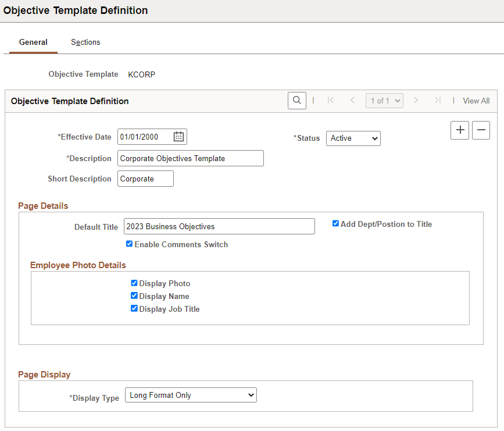Image resolution: width=504 pixels, height=431 pixels.
Task: Open the 1 of 1 row selector
Action: click(x=384, y=101)
